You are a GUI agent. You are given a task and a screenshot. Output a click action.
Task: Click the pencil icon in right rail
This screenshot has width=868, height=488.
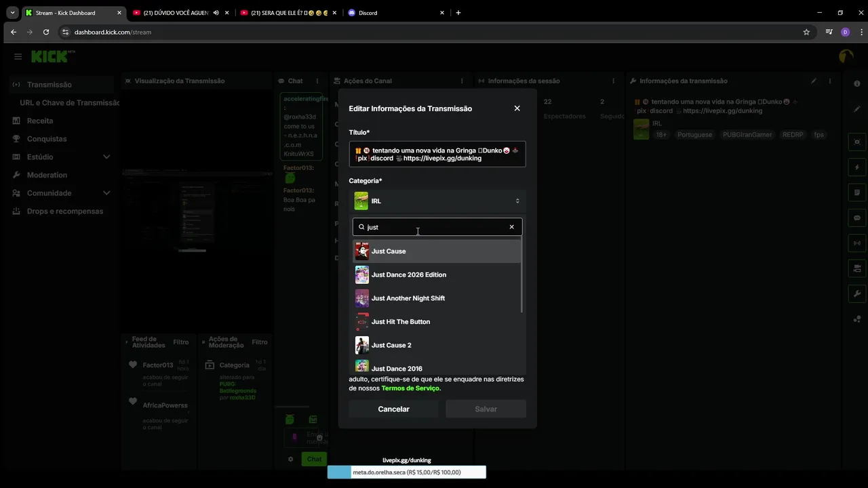click(x=857, y=109)
